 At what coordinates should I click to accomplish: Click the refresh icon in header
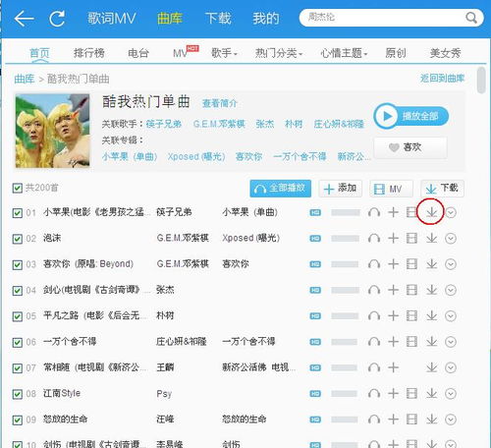point(57,19)
